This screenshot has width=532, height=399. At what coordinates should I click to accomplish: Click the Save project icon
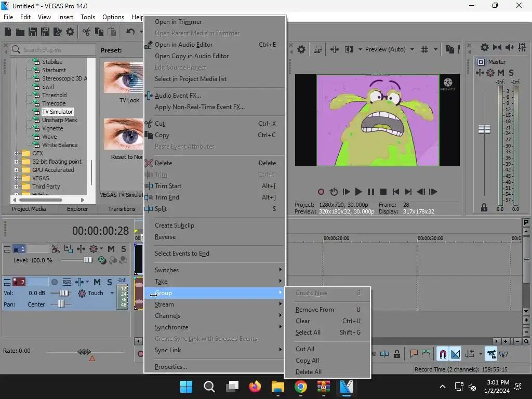(x=33, y=32)
